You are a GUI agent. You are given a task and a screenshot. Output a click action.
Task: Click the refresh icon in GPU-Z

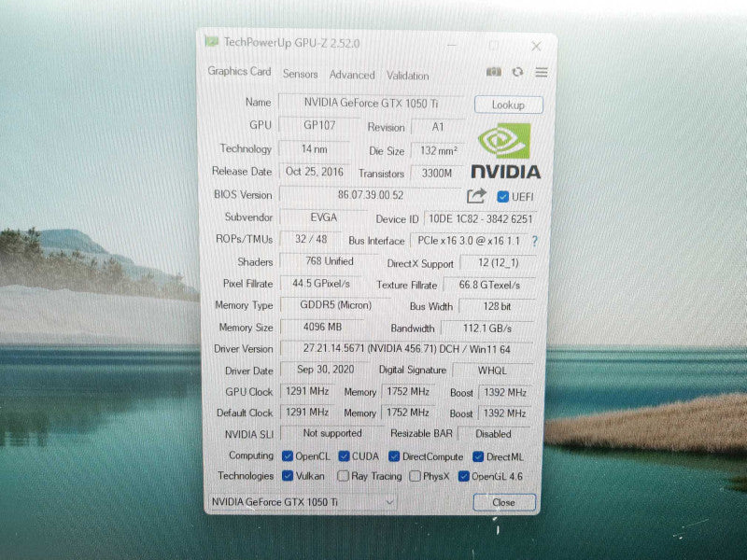click(517, 72)
